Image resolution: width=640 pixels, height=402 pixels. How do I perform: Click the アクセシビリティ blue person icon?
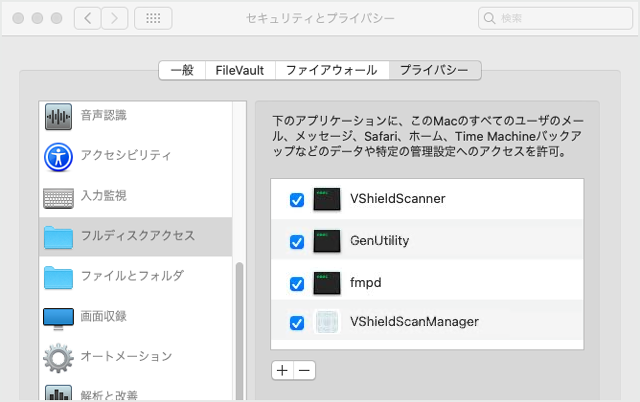pyautogui.click(x=58, y=157)
